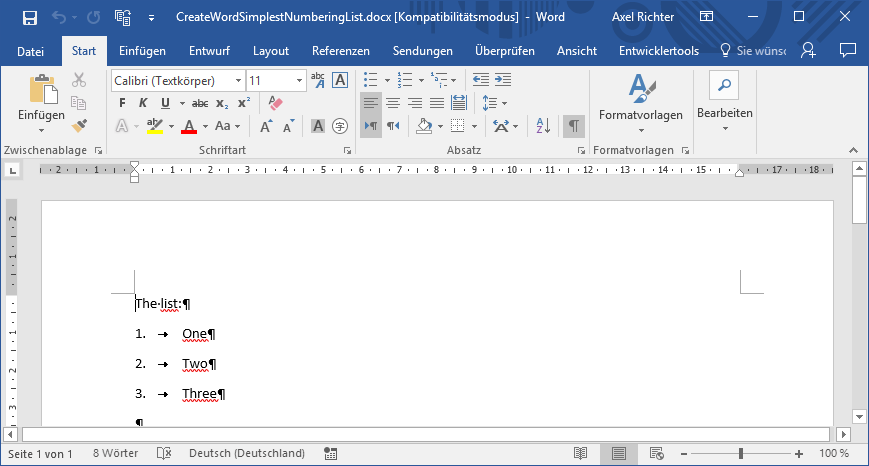Redo the last action
Image resolution: width=869 pixels, height=466 pixels.
click(x=93, y=17)
